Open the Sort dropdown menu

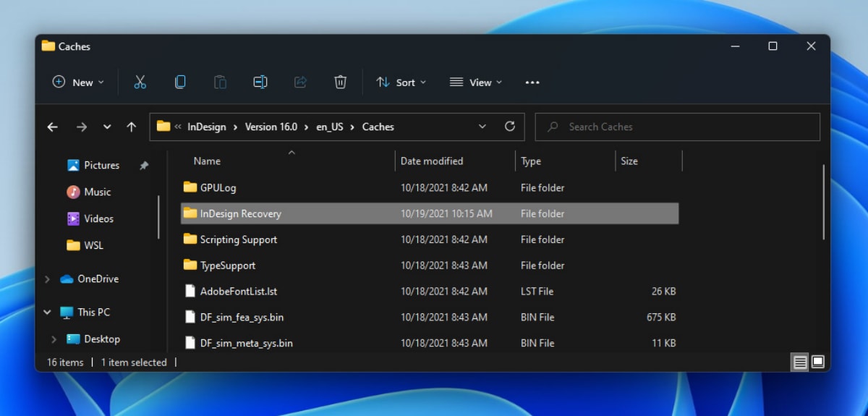pos(401,82)
